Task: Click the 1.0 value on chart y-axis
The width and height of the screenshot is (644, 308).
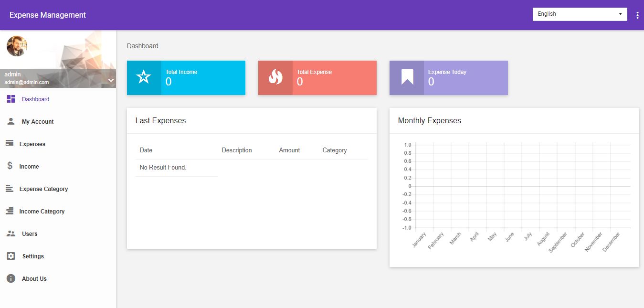Action: pos(408,145)
